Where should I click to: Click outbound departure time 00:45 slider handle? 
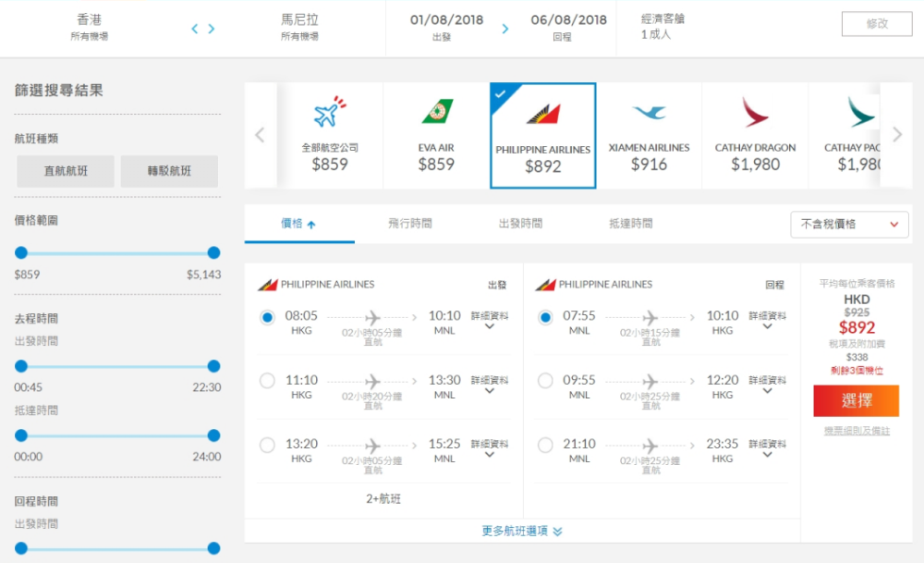point(21,366)
